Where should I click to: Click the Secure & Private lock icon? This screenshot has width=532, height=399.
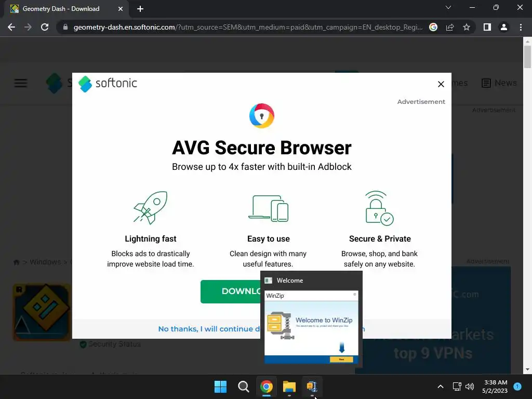379,208
